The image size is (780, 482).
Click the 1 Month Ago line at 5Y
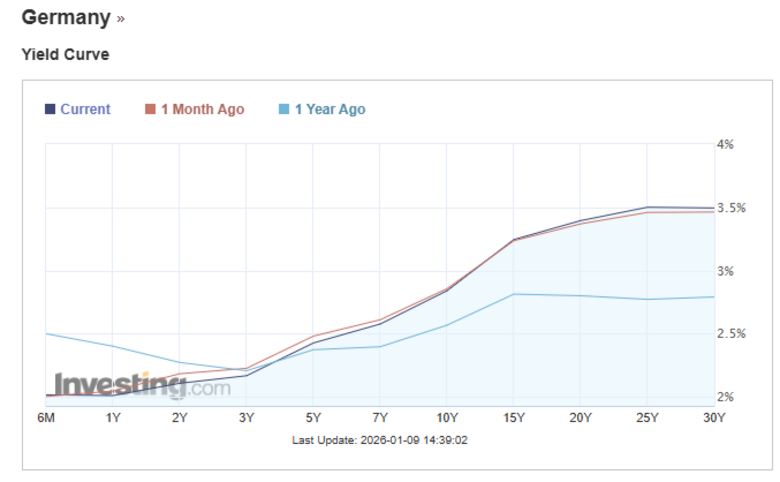click(x=312, y=336)
